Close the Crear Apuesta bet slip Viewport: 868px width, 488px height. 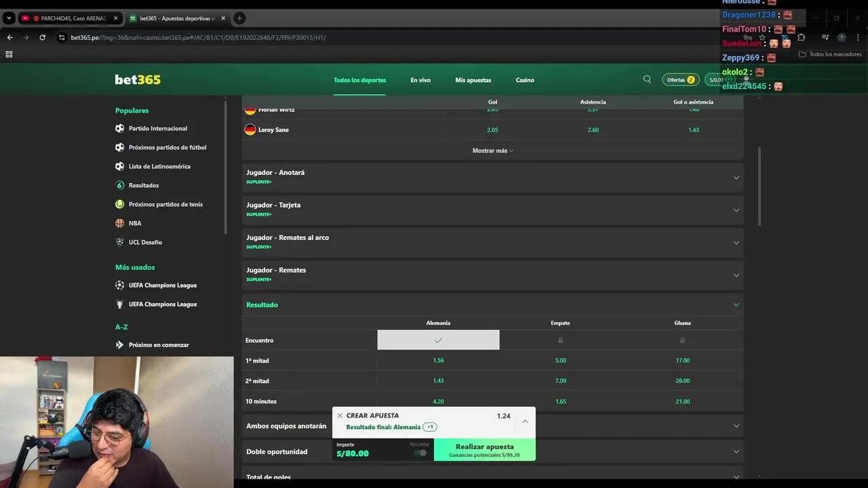pyautogui.click(x=340, y=415)
